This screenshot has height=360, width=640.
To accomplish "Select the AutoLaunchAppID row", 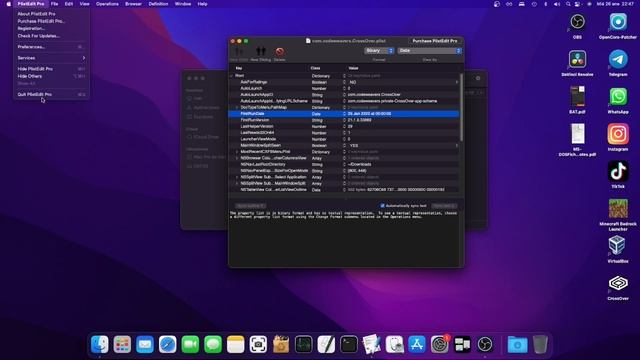I will tap(344, 95).
